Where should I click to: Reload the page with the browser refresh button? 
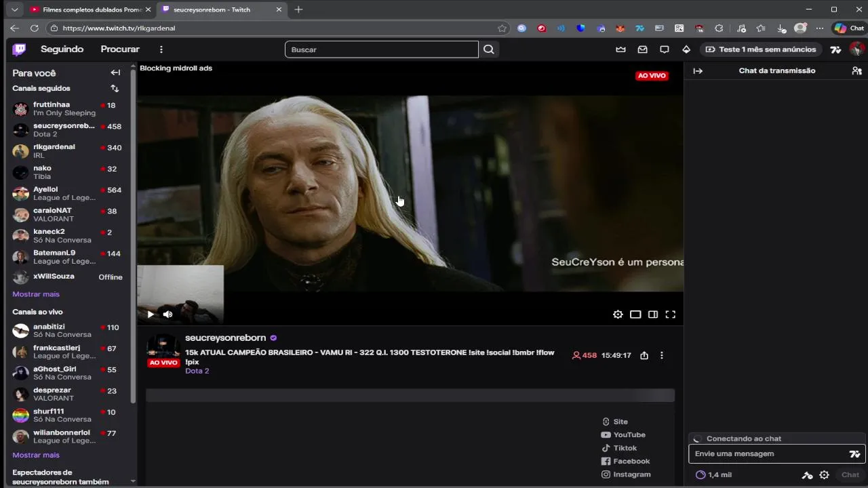pyautogui.click(x=35, y=28)
